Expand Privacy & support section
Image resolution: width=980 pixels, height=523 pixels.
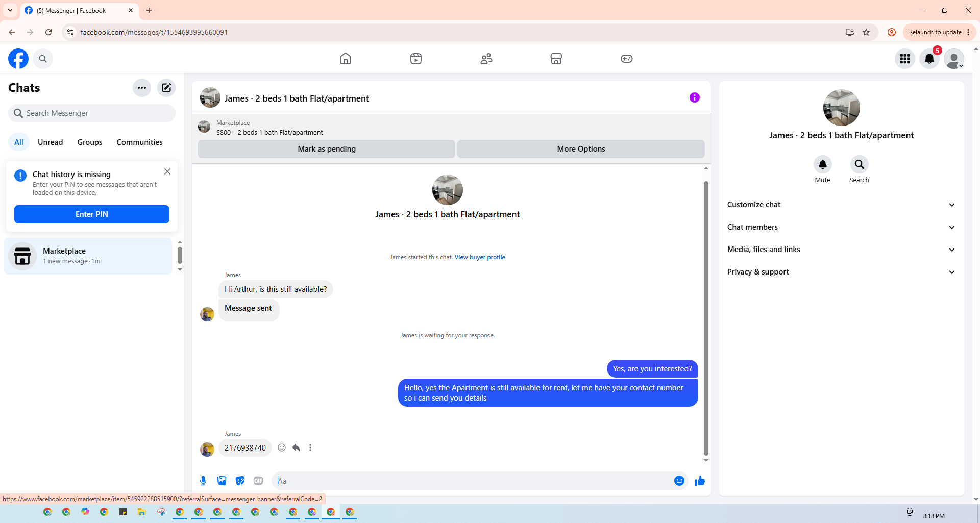842,272
